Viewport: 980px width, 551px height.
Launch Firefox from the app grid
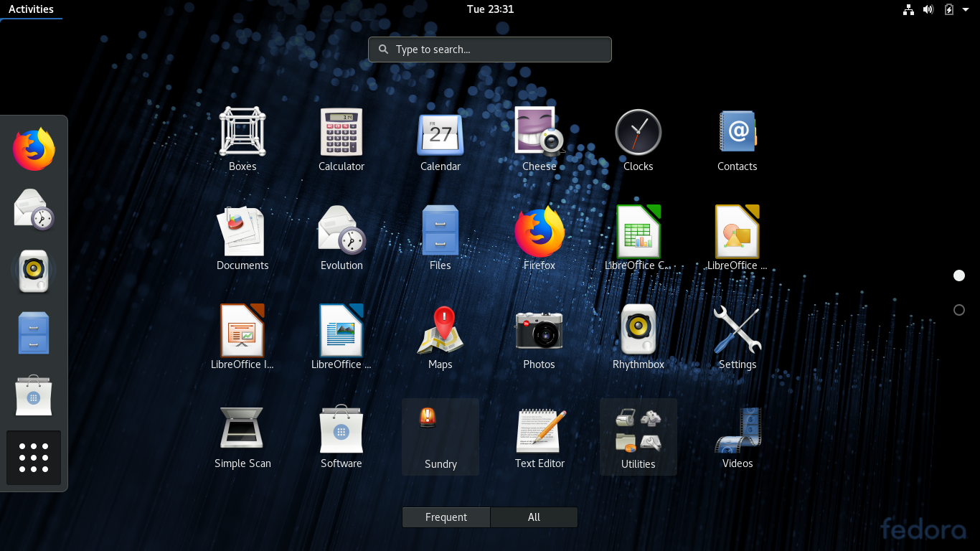(540, 239)
